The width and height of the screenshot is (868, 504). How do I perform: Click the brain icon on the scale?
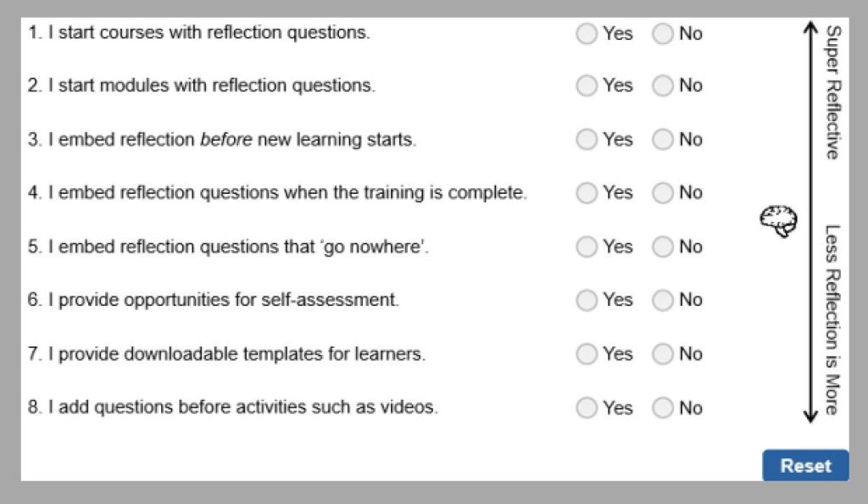pyautogui.click(x=777, y=219)
